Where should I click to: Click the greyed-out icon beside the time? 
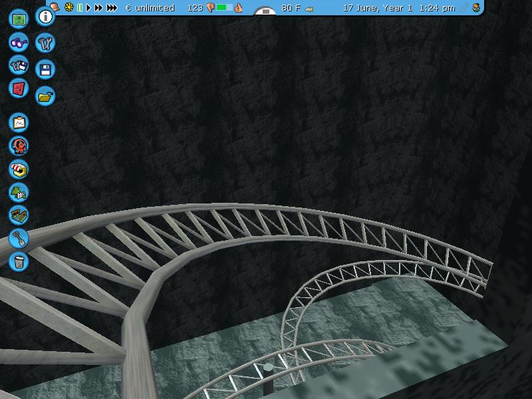[x=464, y=8]
